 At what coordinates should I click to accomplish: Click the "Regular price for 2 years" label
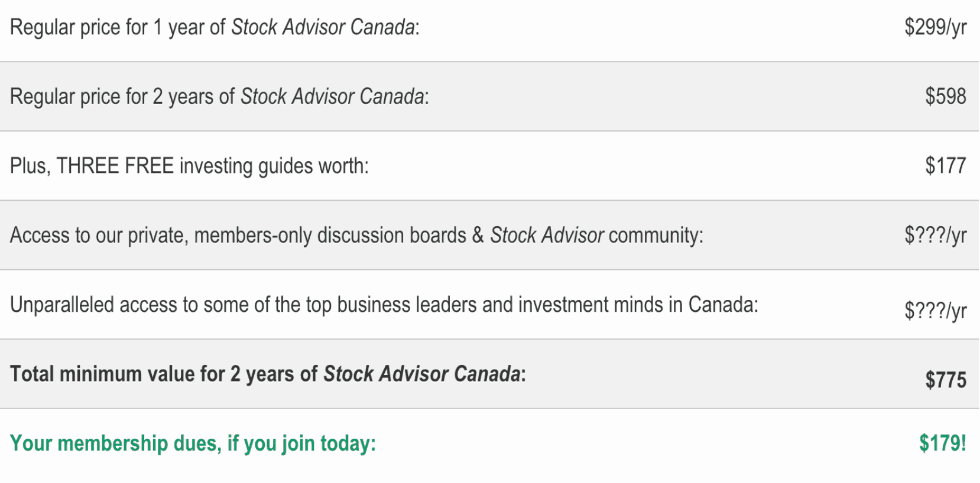[x=122, y=97]
